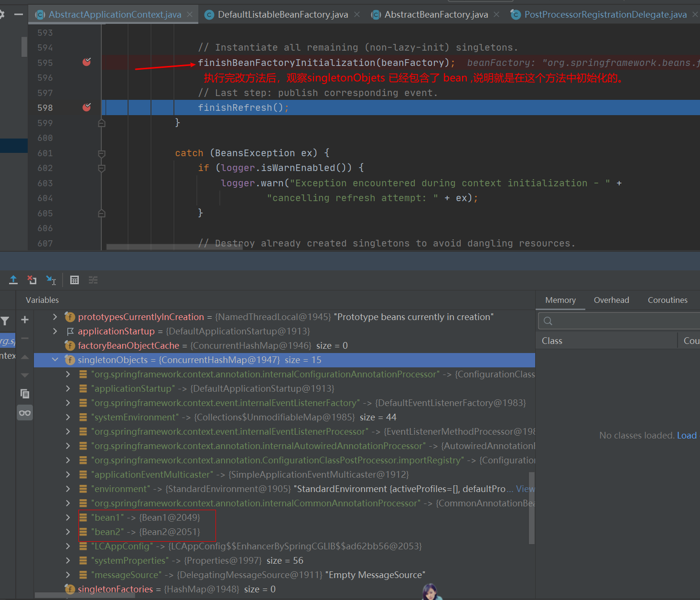
Task: Expand the "bean2" map entry
Action: coord(68,532)
